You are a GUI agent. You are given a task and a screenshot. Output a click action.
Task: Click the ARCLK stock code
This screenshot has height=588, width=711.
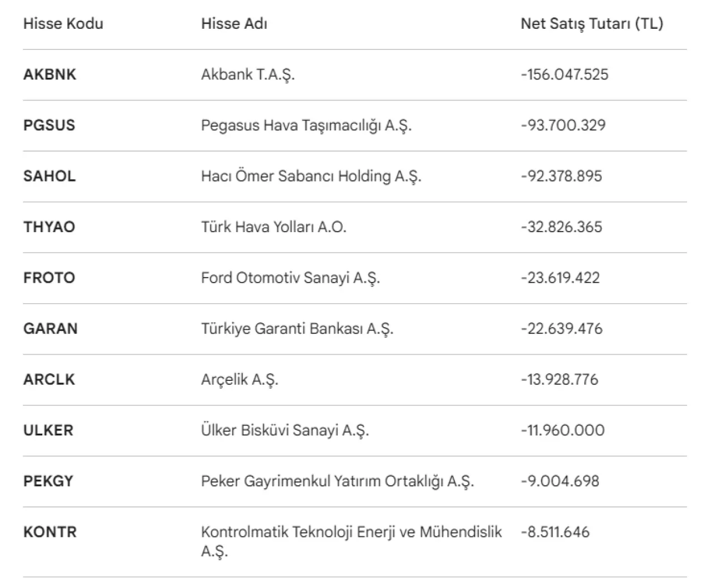(49, 379)
